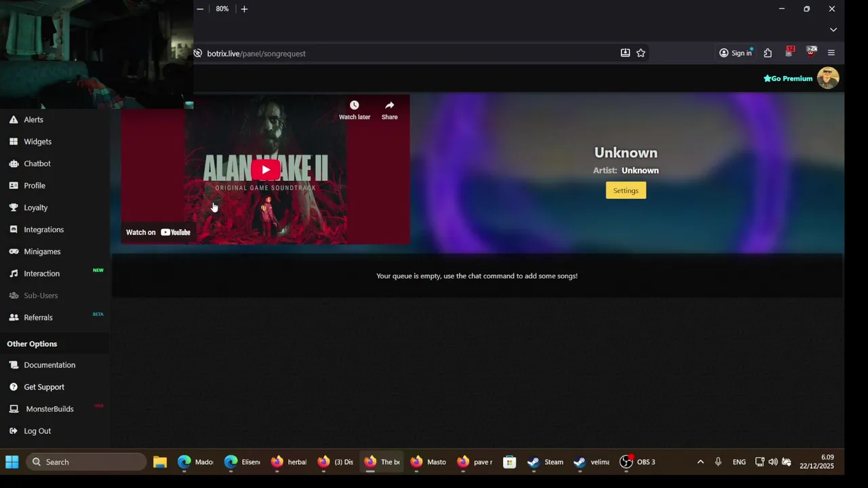Click the Minigames gamepad icon
Viewport: 868px width, 488px height.
(x=14, y=251)
